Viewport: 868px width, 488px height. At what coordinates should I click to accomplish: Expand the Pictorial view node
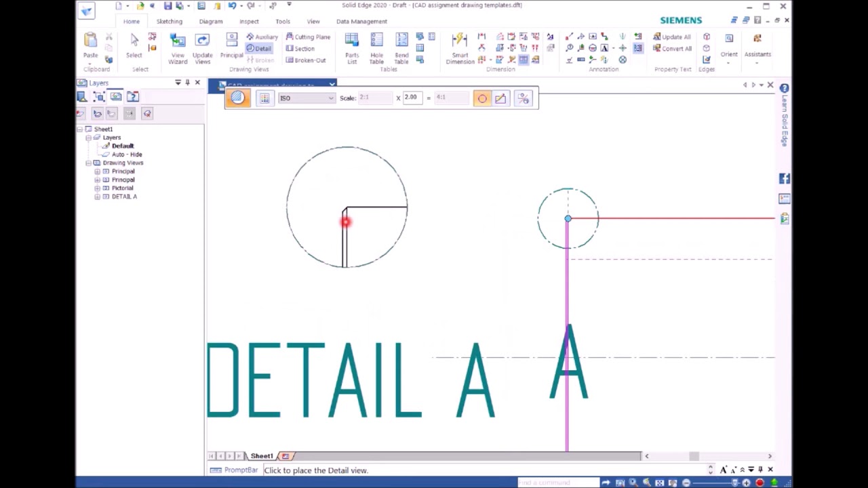pos(97,188)
